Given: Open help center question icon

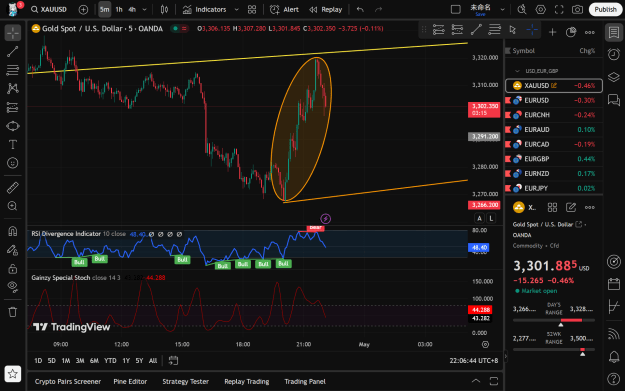Looking at the screenshot, I should [614, 379].
